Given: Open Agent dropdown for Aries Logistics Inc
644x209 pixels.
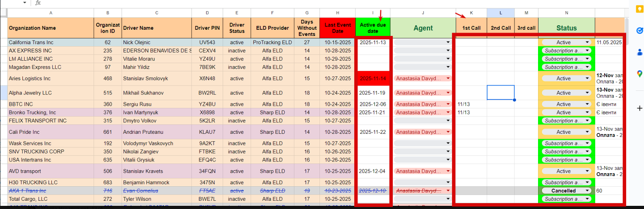Looking at the screenshot, I should coord(448,78).
